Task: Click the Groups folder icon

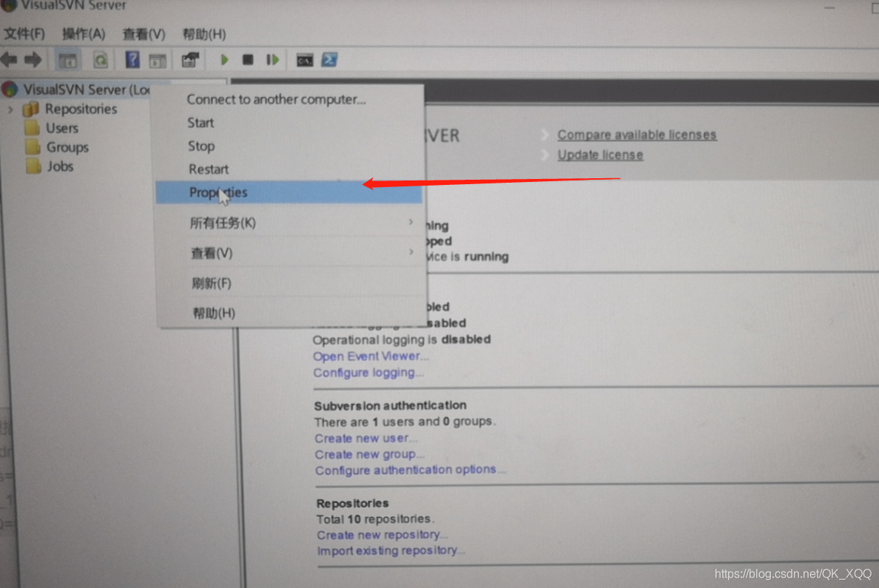Action: pyautogui.click(x=33, y=147)
